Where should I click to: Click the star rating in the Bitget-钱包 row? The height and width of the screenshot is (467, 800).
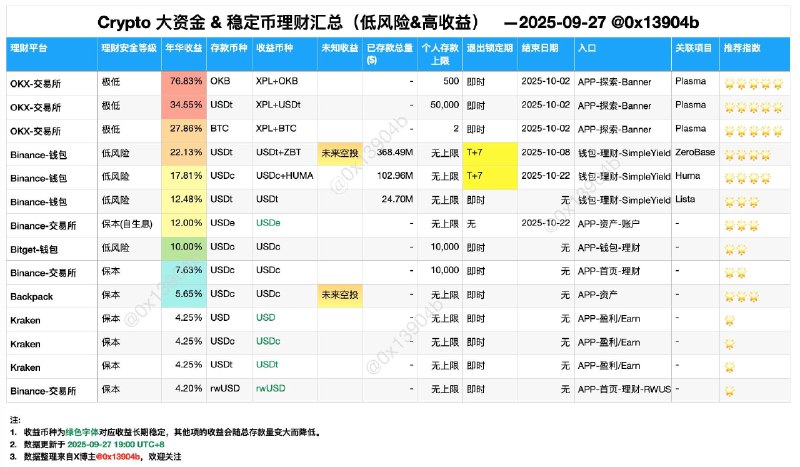(735, 250)
